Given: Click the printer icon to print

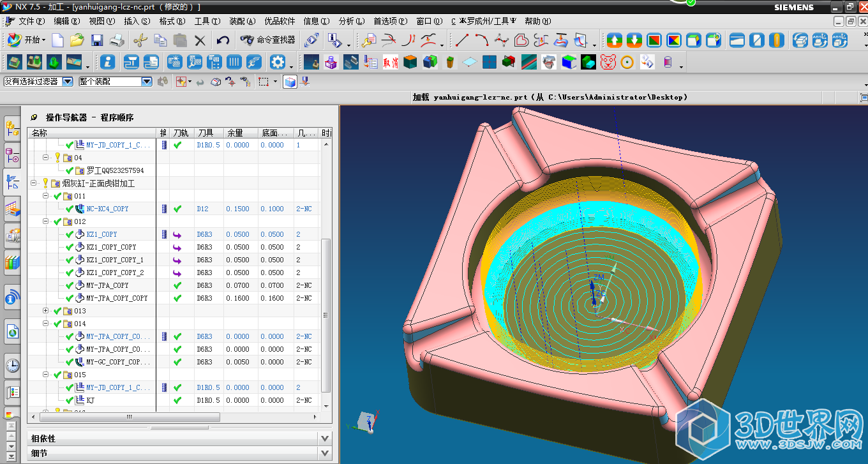Looking at the screenshot, I should [117, 40].
